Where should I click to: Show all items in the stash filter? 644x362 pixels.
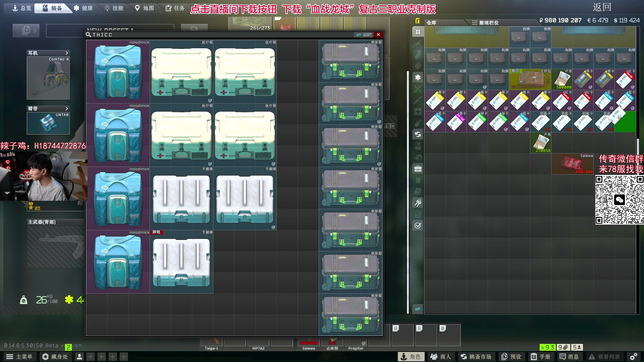[418, 32]
